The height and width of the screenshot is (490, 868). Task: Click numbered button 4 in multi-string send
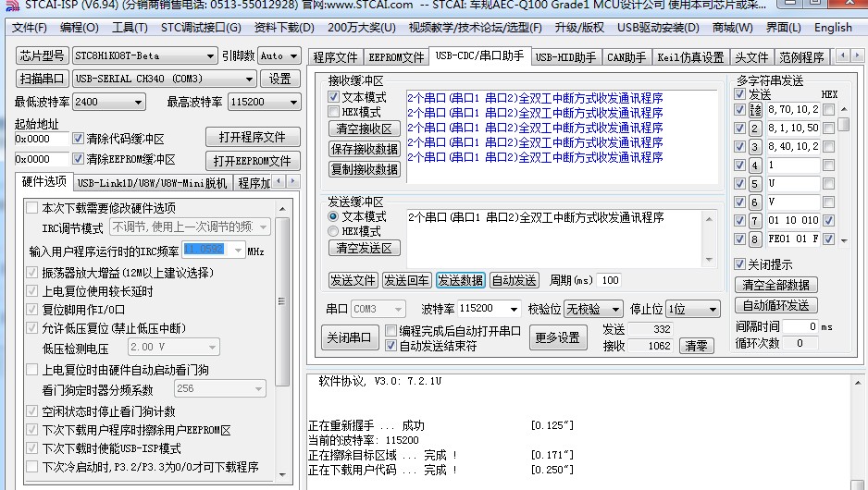(754, 165)
